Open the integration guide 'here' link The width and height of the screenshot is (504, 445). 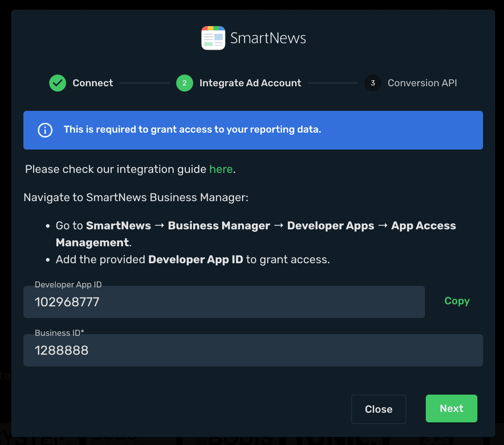[x=221, y=169]
